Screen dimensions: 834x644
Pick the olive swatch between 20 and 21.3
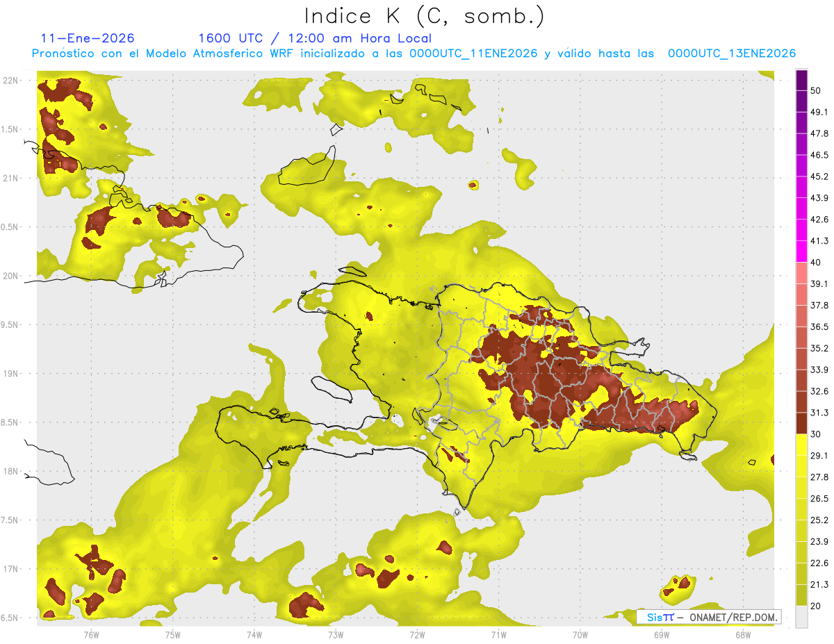(x=801, y=595)
